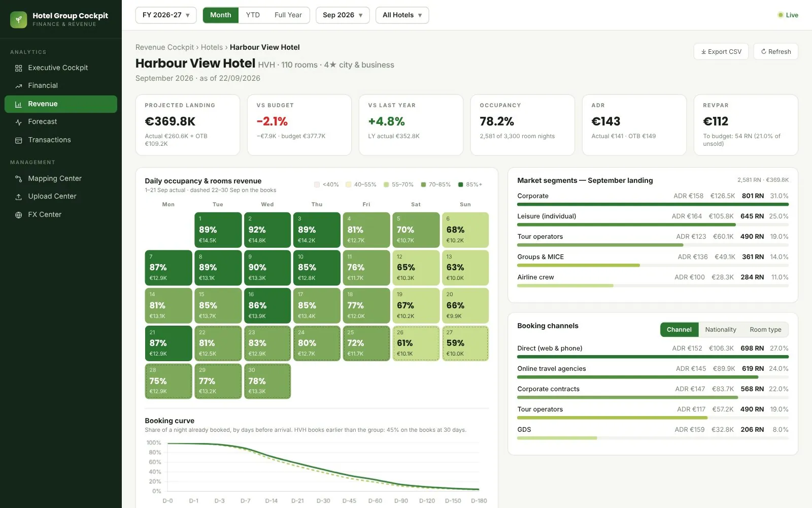Click the Corporate segment row bar
Screen dimensions: 812x508
point(653,205)
